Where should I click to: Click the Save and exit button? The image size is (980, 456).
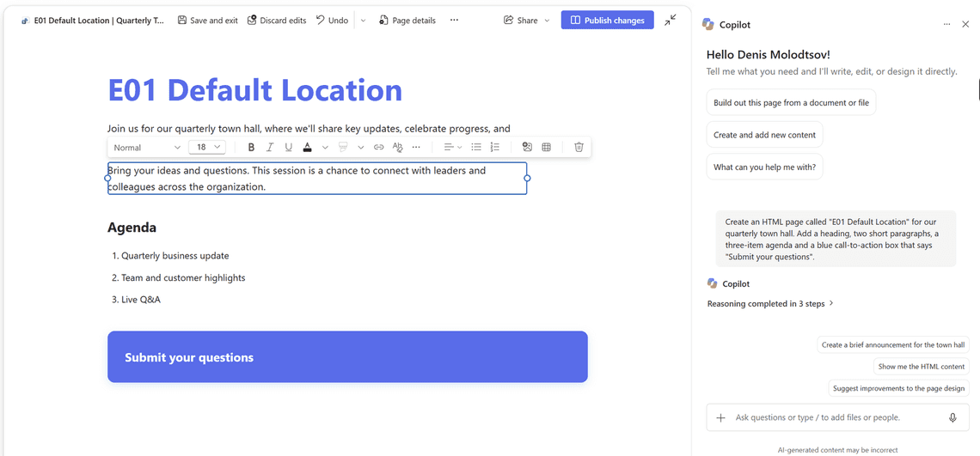tap(207, 20)
